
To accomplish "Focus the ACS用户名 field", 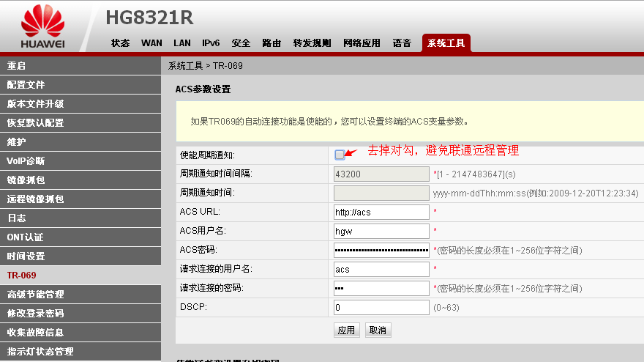I will coord(381,231).
